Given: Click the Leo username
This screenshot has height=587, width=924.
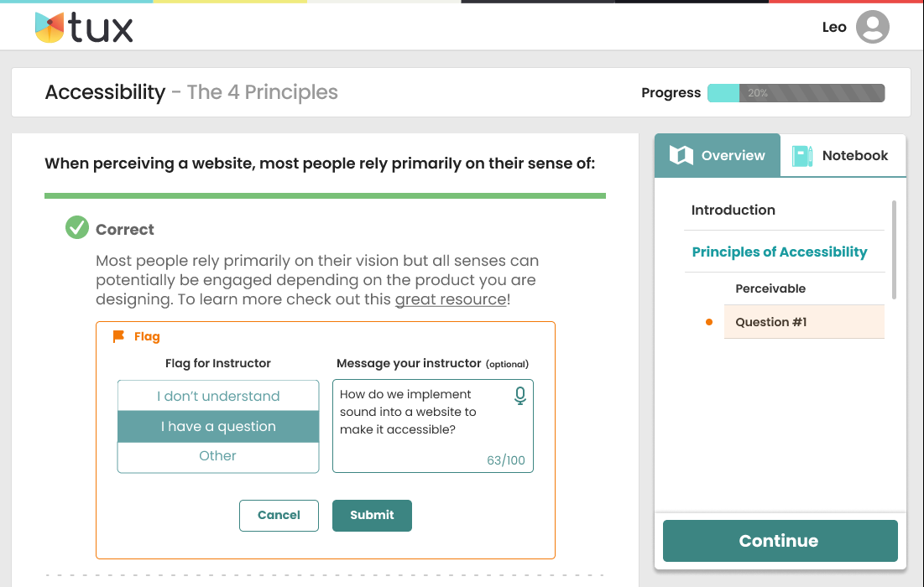Looking at the screenshot, I should coord(834,27).
